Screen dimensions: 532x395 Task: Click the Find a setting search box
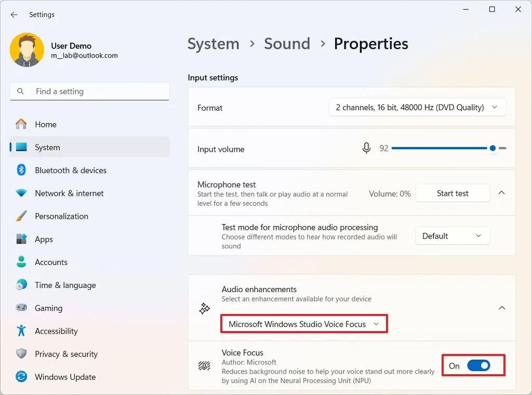coord(89,91)
